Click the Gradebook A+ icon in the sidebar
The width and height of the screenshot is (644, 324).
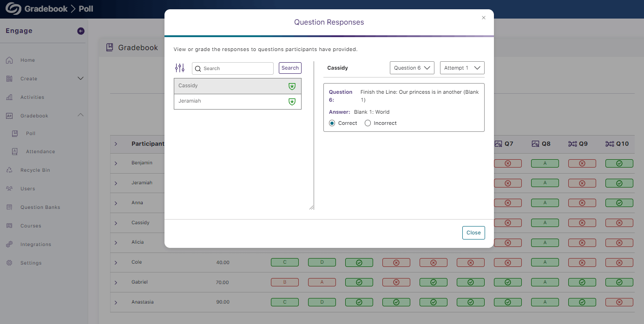pyautogui.click(x=9, y=116)
